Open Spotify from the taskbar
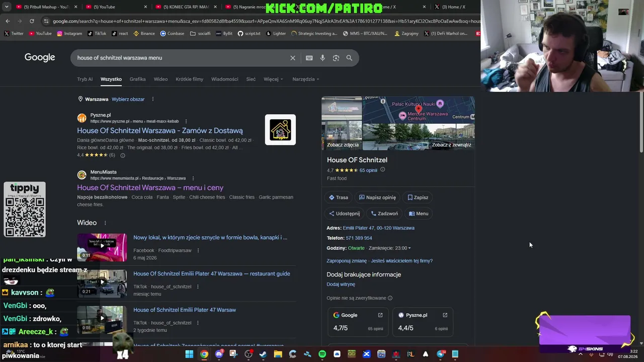This screenshot has height=362, width=644. pos(322,354)
